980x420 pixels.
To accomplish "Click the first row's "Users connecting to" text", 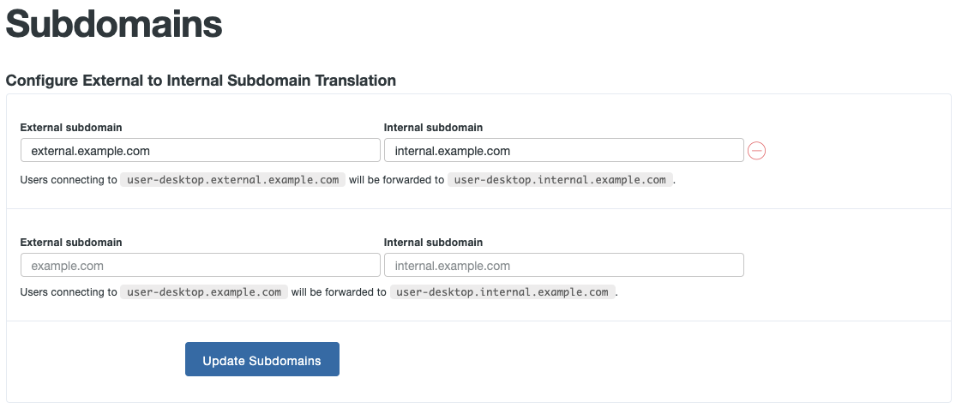I will click(69, 180).
